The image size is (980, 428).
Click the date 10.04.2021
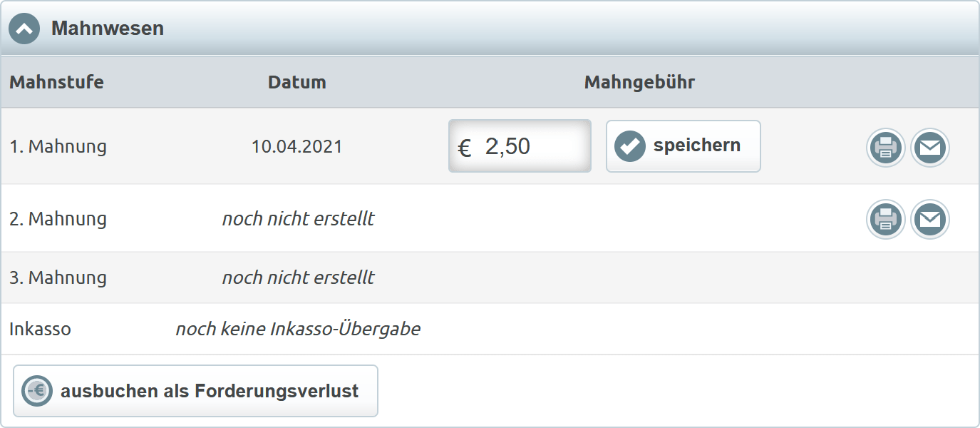click(296, 147)
